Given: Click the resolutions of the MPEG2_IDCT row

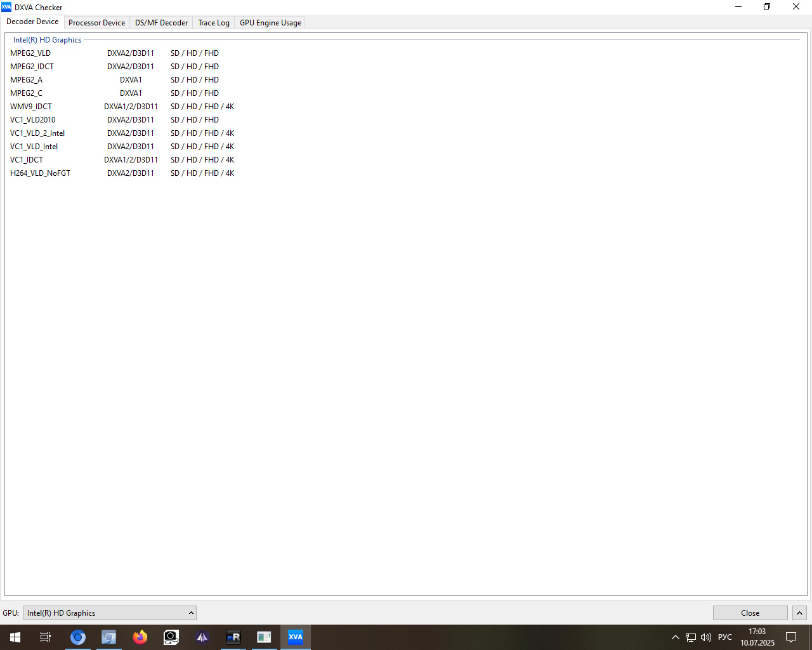Looking at the screenshot, I should pyautogui.click(x=195, y=67).
